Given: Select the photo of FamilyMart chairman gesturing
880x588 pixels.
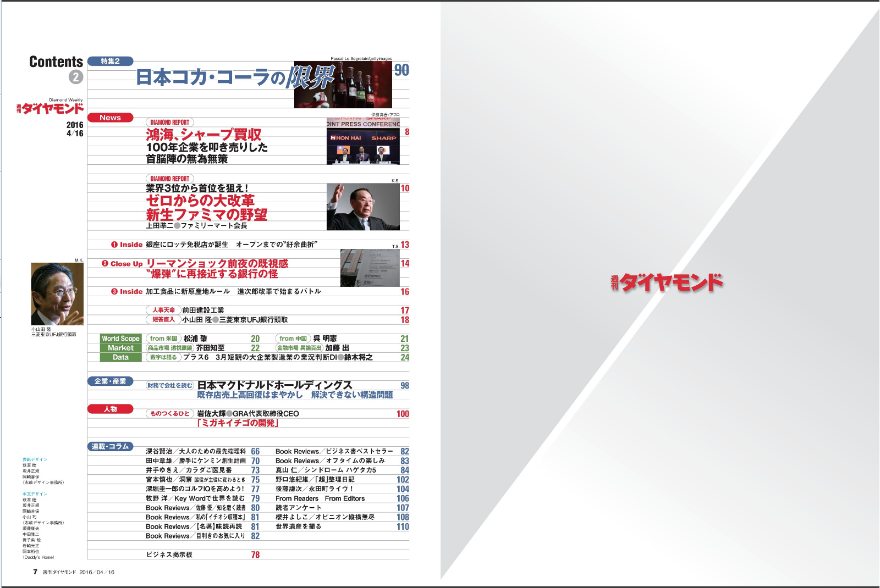Looking at the screenshot, I should point(363,207).
